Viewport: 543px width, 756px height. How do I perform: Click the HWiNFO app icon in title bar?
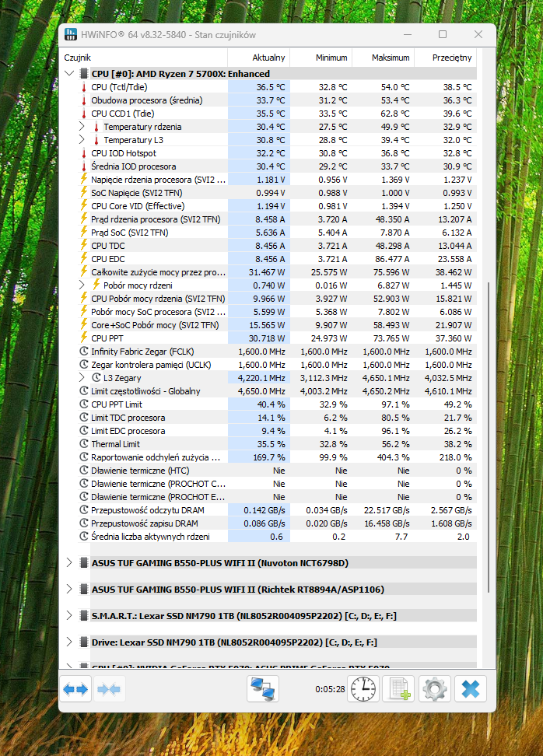point(71,34)
